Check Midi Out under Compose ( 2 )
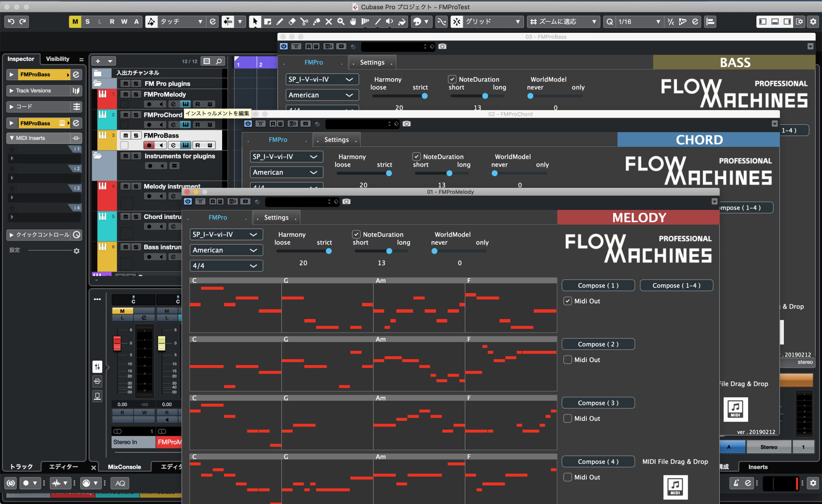 pos(567,360)
